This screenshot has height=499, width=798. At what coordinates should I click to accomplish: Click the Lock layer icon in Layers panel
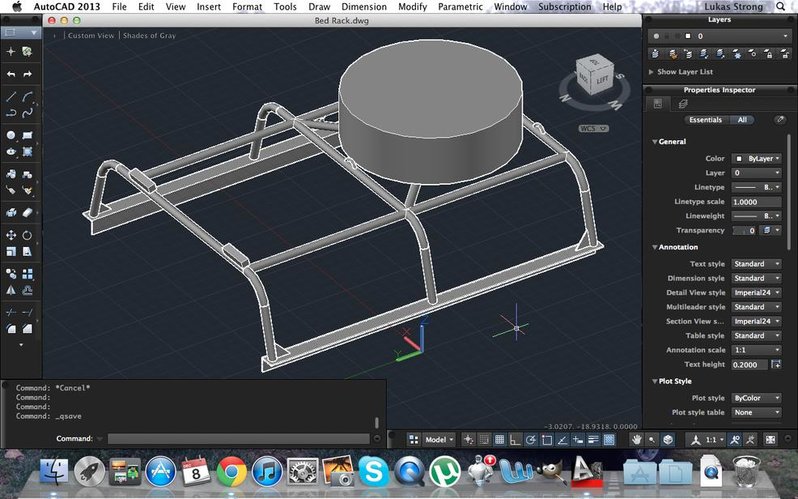pos(769,53)
